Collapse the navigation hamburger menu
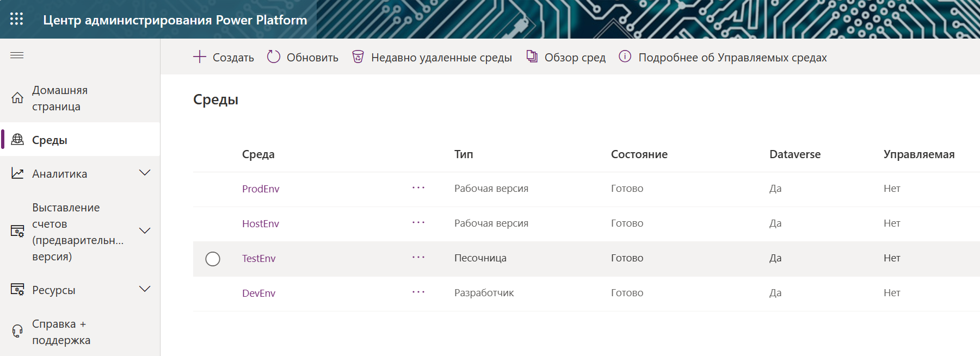 coord(17,55)
